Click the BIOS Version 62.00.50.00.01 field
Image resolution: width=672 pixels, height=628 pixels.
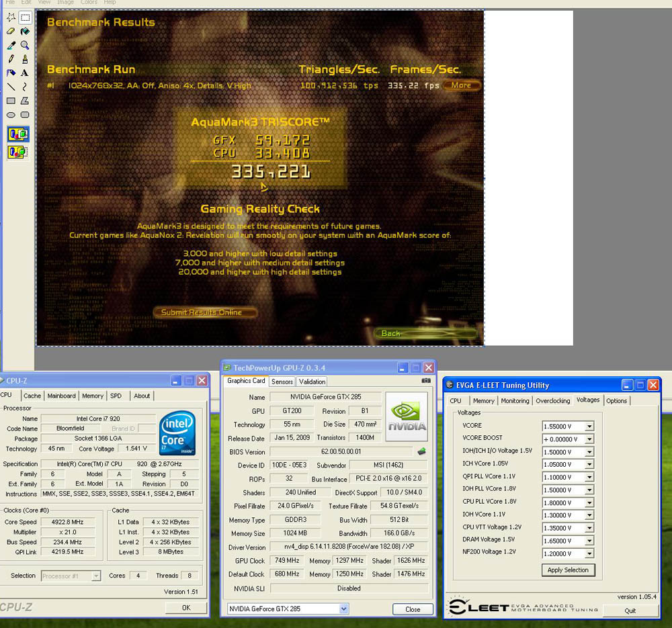341,451
